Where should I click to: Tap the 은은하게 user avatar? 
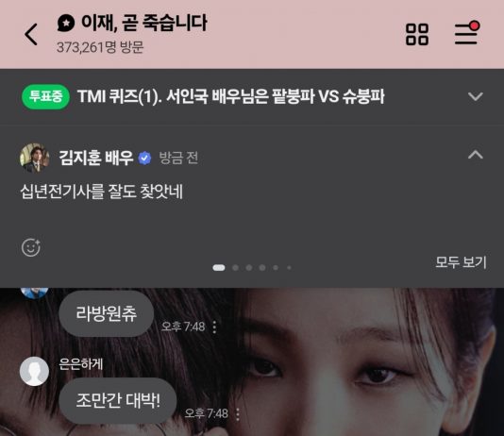click(34, 371)
